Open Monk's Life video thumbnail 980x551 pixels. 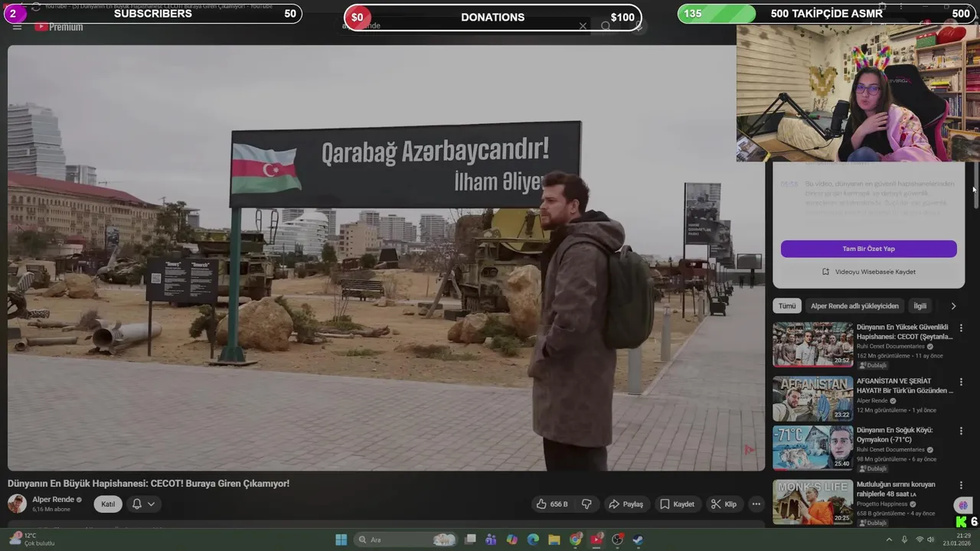pyautogui.click(x=812, y=502)
